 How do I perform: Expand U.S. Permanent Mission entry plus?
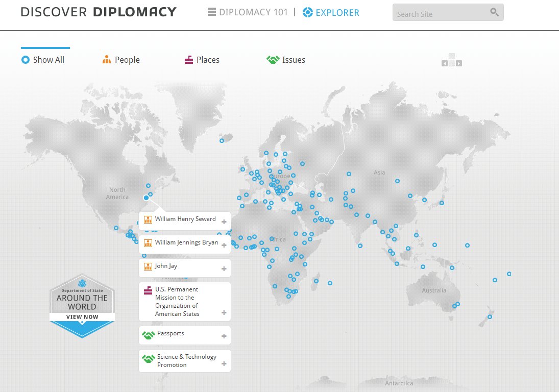[224, 312]
